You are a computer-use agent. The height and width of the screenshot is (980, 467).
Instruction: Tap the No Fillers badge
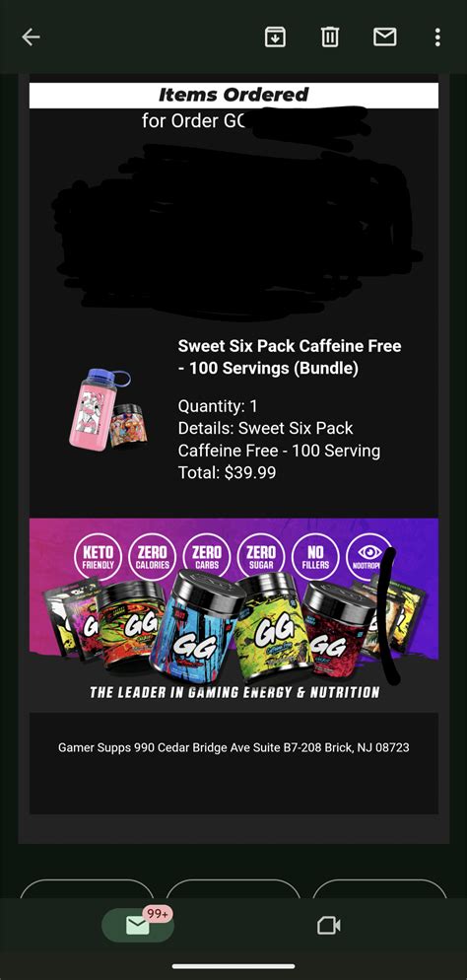[x=315, y=556]
